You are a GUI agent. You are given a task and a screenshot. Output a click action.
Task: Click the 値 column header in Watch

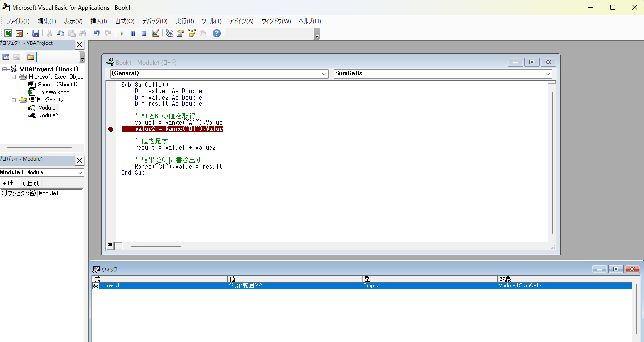(x=295, y=279)
